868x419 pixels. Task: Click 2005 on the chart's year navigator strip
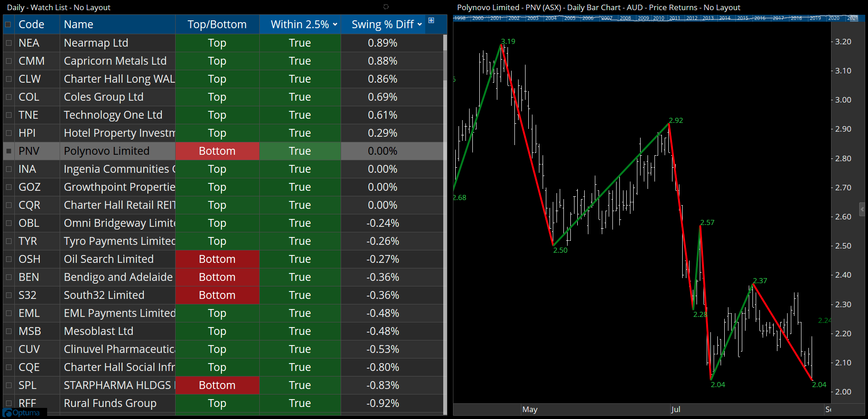tap(570, 18)
